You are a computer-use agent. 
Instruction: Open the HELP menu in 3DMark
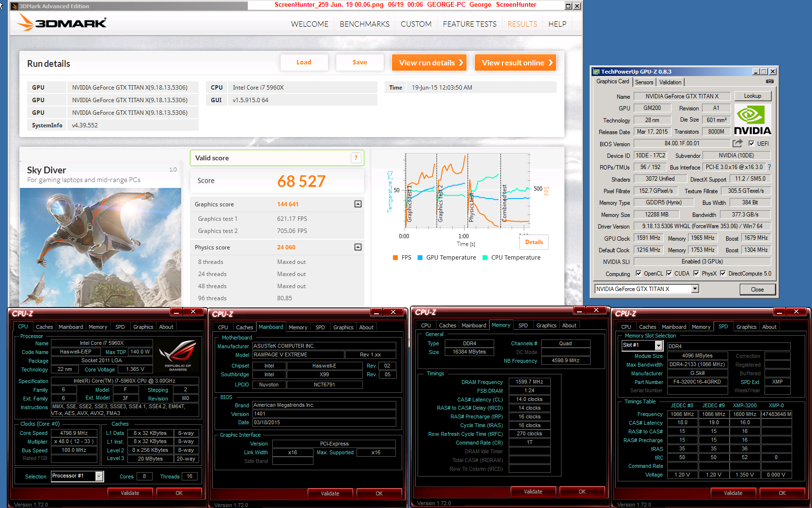pos(557,24)
